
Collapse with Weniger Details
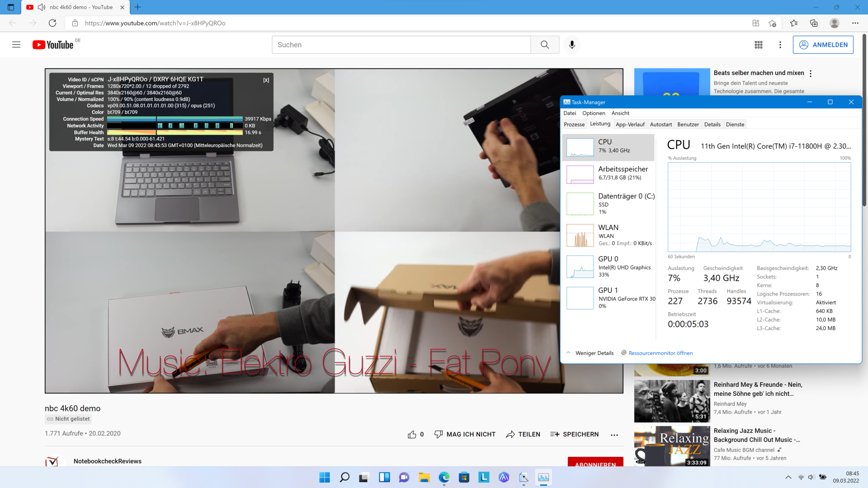pos(590,353)
